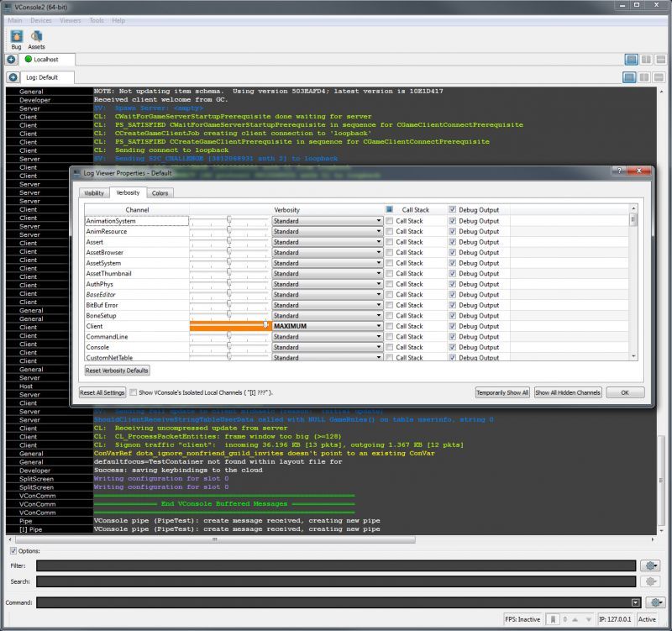Open the Assets toolbar icon
Image resolution: width=672 pixels, height=631 pixels.
coord(36,36)
